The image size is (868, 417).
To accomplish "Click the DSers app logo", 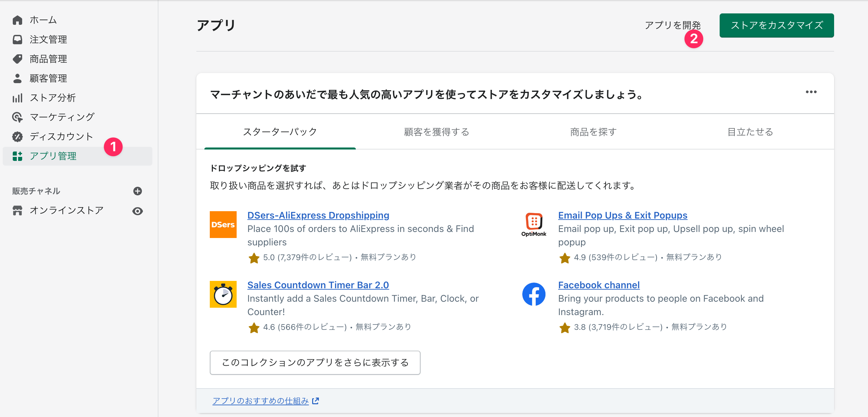I will pos(223,225).
